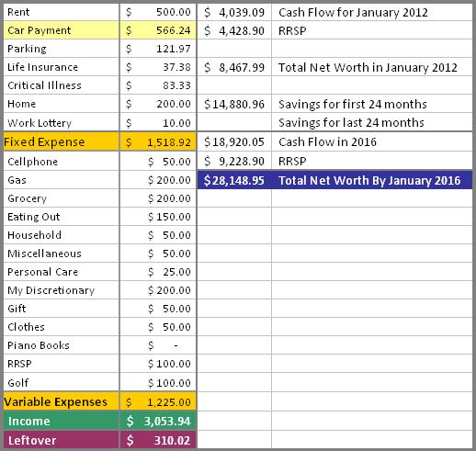Select the Clothes label cell
476x451 pixels.
62,327
